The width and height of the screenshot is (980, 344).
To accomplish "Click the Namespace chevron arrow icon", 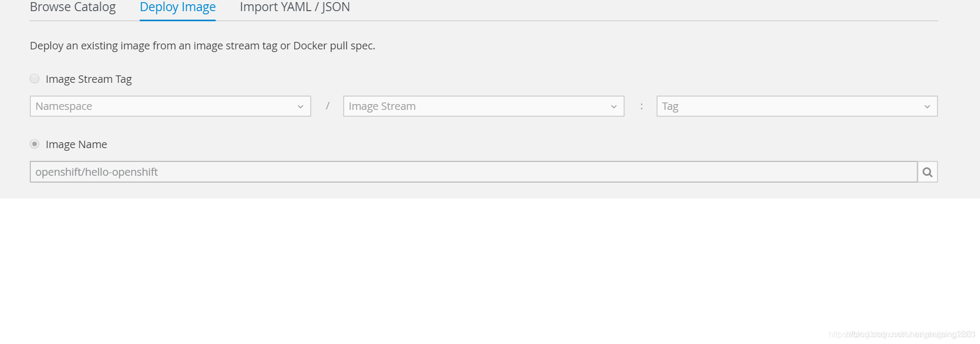I will (x=301, y=107).
